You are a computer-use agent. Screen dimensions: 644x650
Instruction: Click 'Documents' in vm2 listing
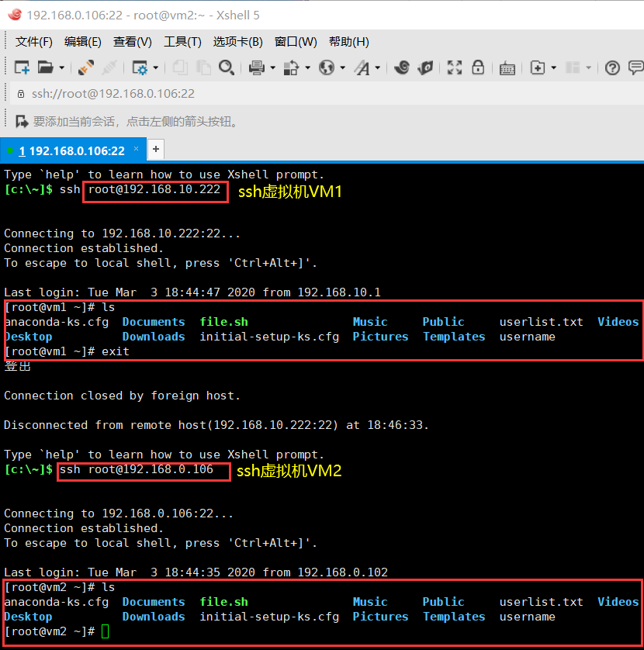point(154,602)
